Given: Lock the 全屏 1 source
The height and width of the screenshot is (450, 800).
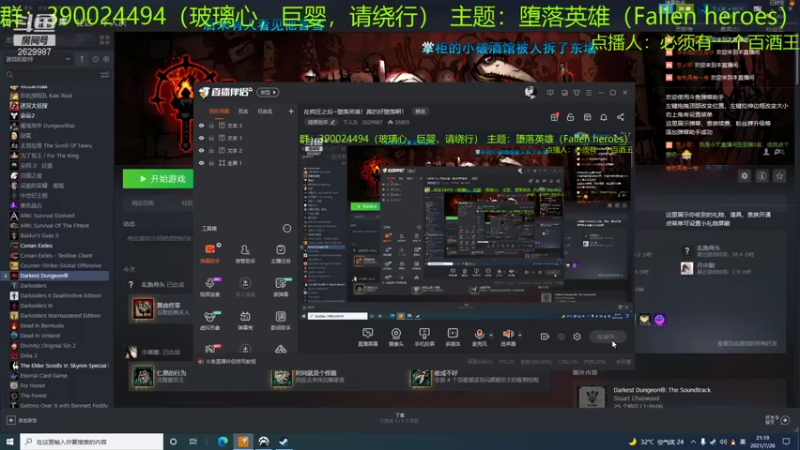Looking at the screenshot, I should [x=211, y=163].
